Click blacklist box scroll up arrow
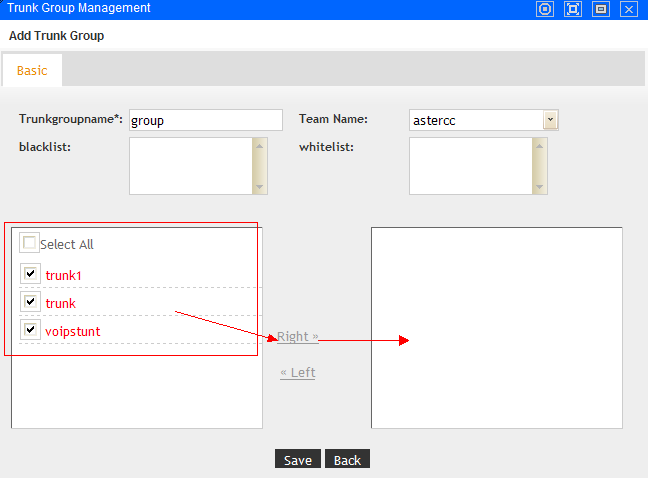Screen dimensions: 648x478 [x=260, y=146]
